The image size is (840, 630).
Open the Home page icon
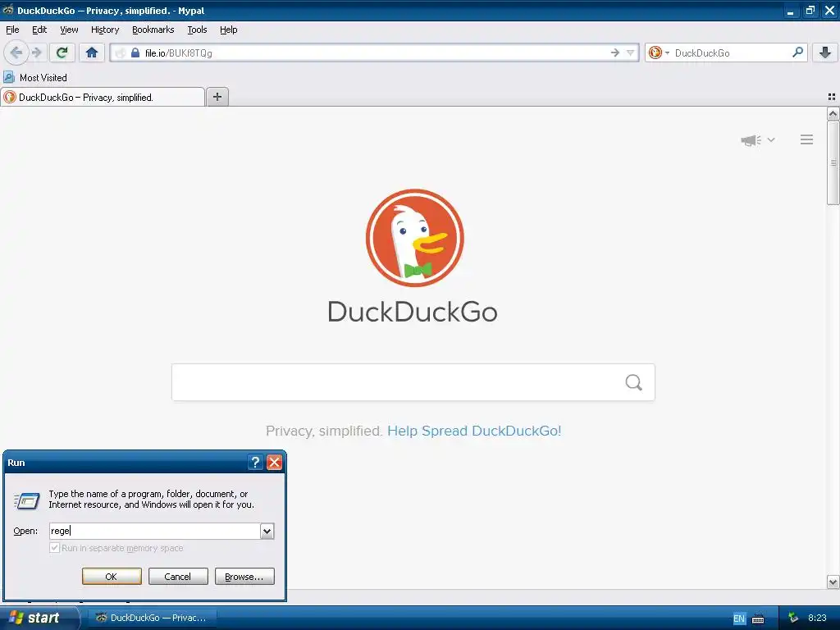pos(92,52)
